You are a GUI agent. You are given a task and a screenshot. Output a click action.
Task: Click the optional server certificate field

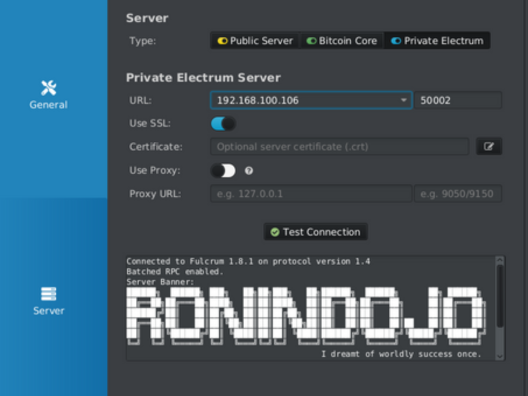339,146
